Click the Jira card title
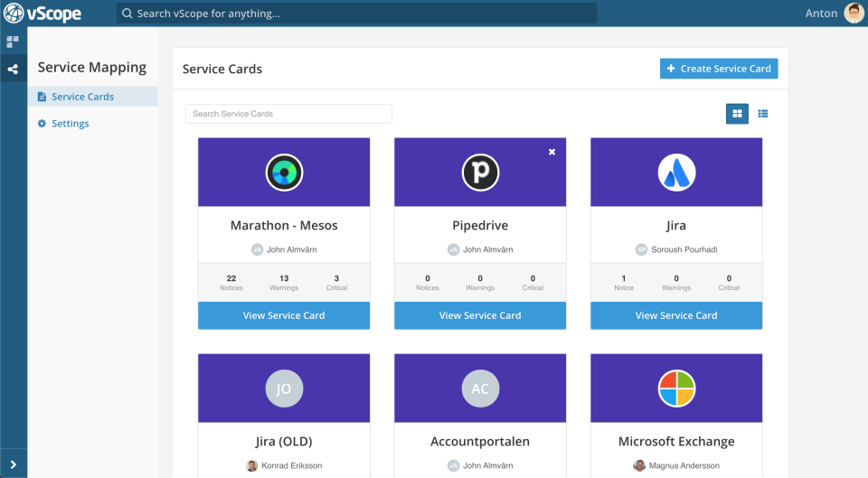Viewport: 868px width, 478px height. [676, 225]
